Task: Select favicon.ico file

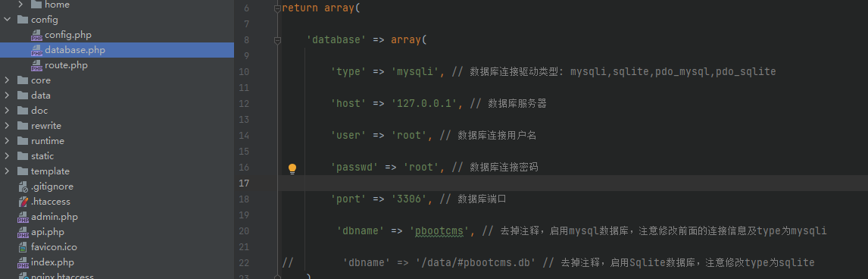Action: (54, 247)
